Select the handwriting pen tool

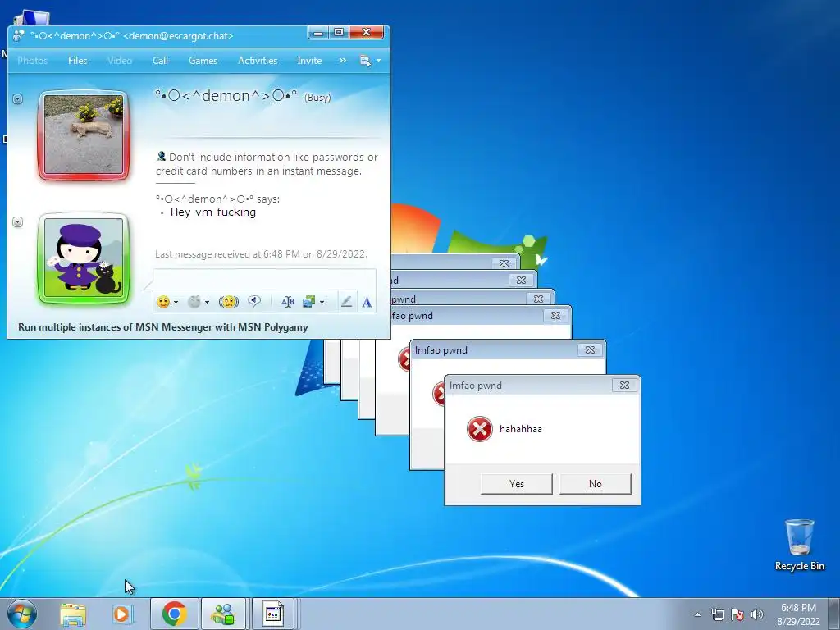pos(347,302)
